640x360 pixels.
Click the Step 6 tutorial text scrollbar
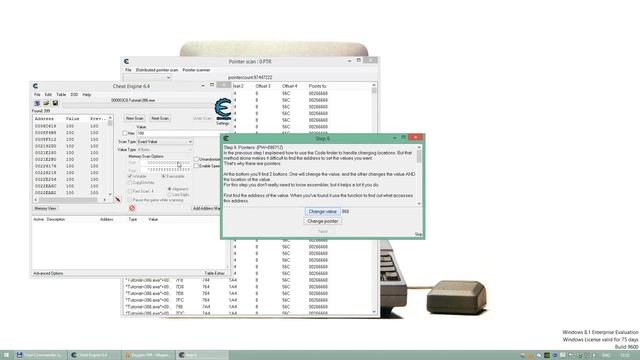tap(419, 175)
